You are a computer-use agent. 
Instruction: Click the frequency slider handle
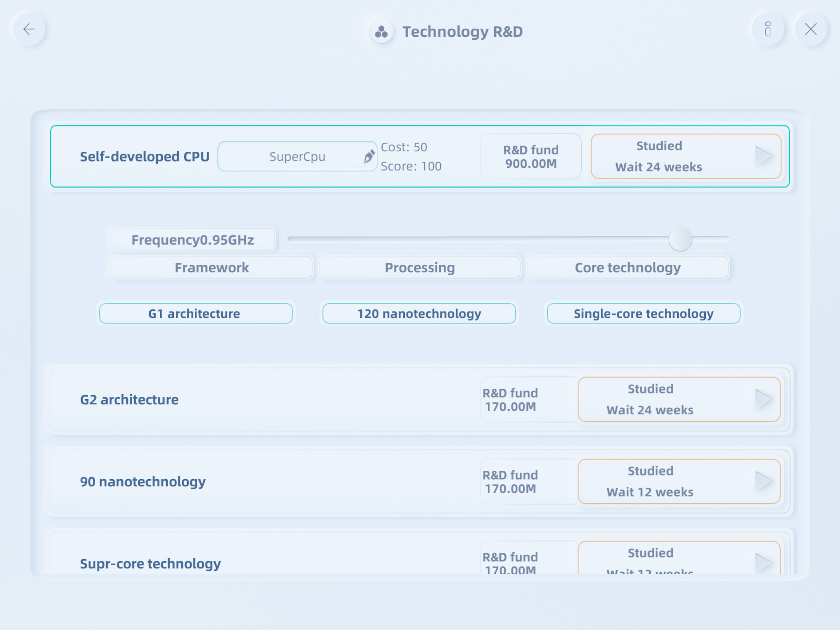pyautogui.click(x=680, y=239)
